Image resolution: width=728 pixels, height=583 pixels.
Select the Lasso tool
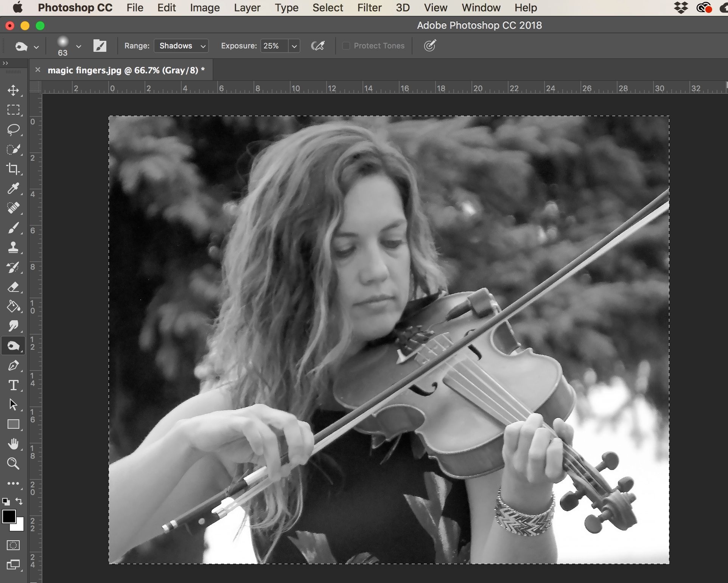coord(13,130)
